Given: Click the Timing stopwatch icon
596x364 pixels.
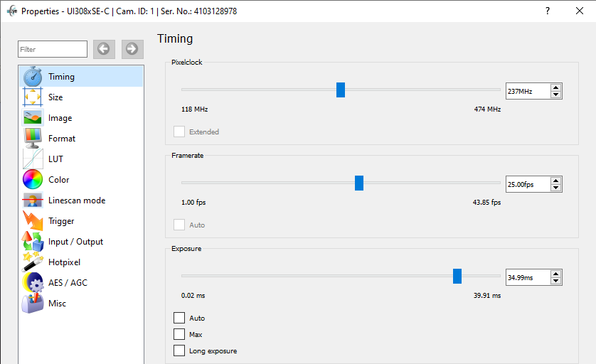Looking at the screenshot, I should [33, 76].
